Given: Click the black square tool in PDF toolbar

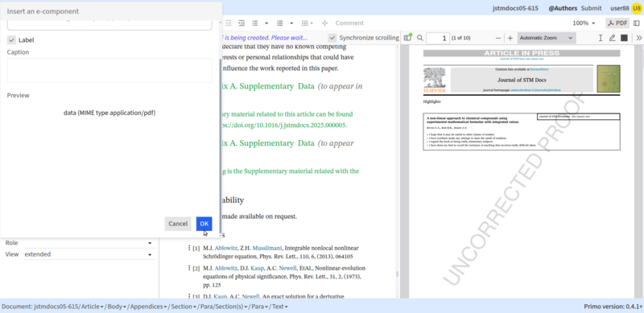Looking at the screenshot, I should pyautogui.click(x=625, y=38).
